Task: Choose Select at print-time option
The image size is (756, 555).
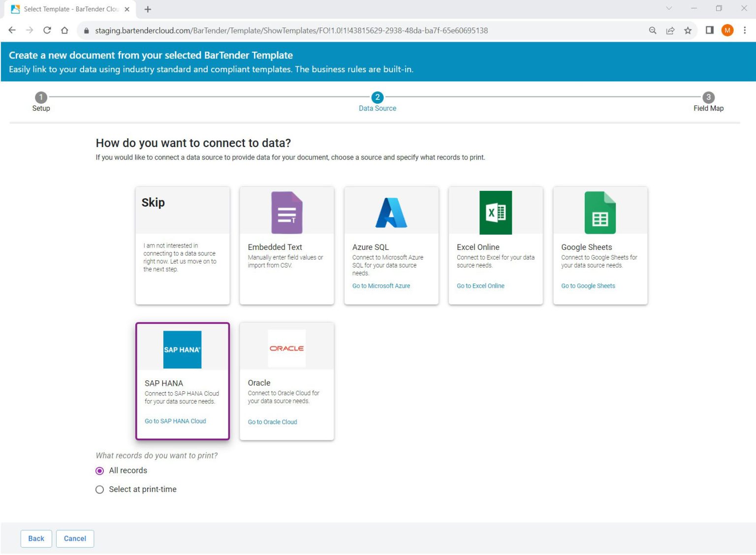Action: coord(100,490)
